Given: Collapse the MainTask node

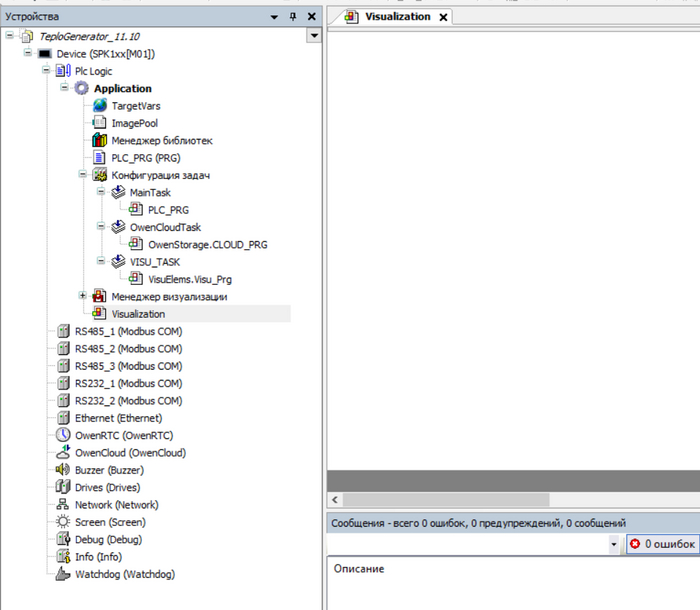Looking at the screenshot, I should pos(100,192).
